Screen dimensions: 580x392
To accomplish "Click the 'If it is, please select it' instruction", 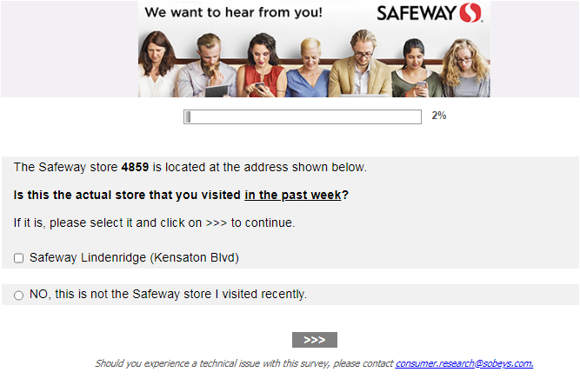I will [x=154, y=223].
